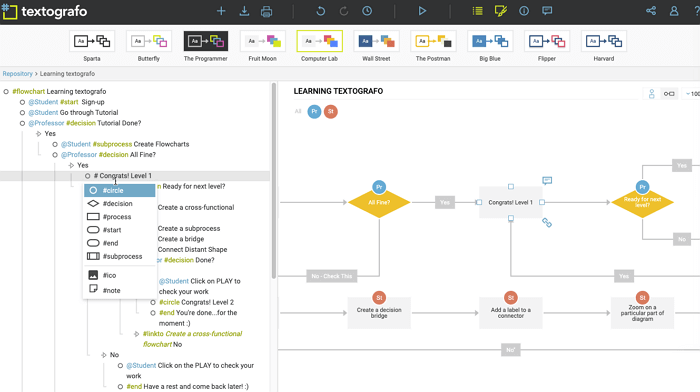Click the yellow edit notes icon
700x392 pixels.
pyautogui.click(x=501, y=11)
